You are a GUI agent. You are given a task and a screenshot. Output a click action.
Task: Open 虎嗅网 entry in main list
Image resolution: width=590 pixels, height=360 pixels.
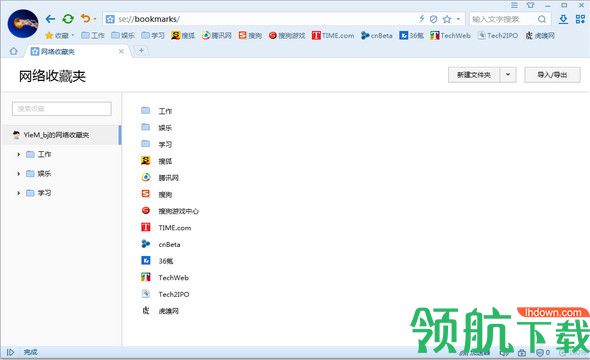(160, 311)
